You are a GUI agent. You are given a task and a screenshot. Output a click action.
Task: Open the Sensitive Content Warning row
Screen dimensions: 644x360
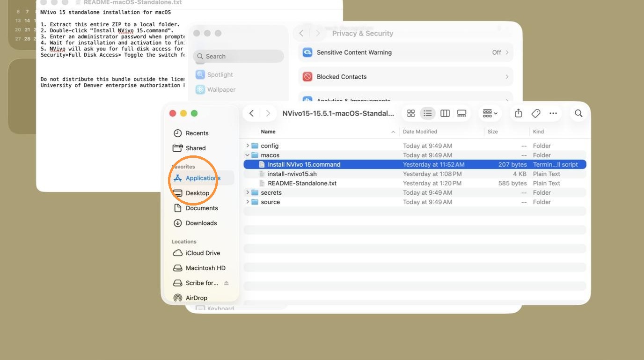(x=406, y=52)
